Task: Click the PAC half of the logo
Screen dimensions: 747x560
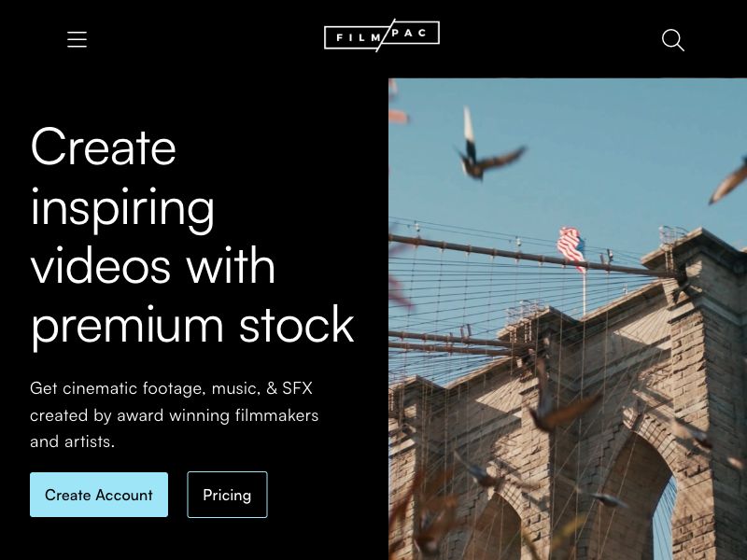Action: 409,33
